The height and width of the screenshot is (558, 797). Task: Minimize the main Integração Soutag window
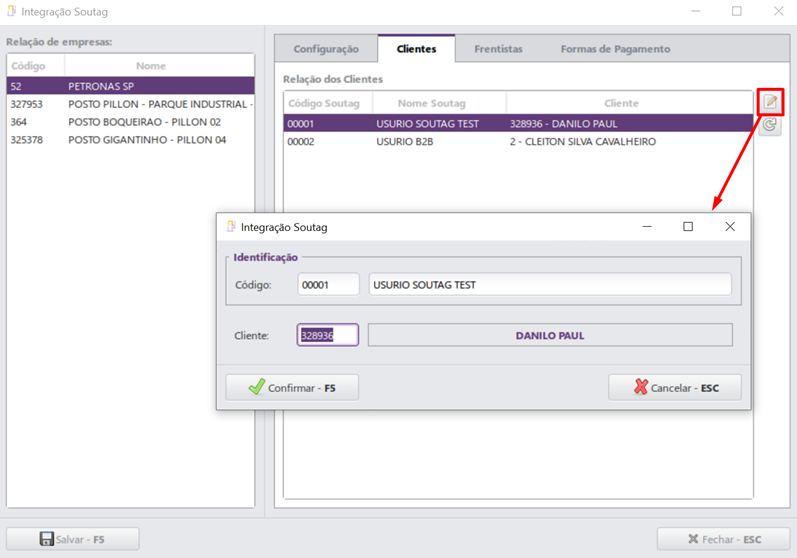point(696,11)
